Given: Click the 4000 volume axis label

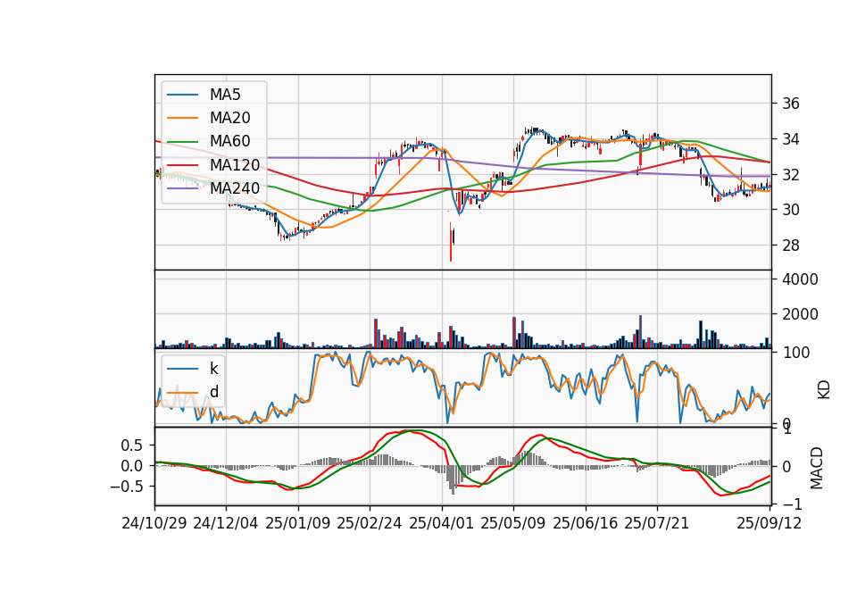Looking at the screenshot, I should pos(800,279).
